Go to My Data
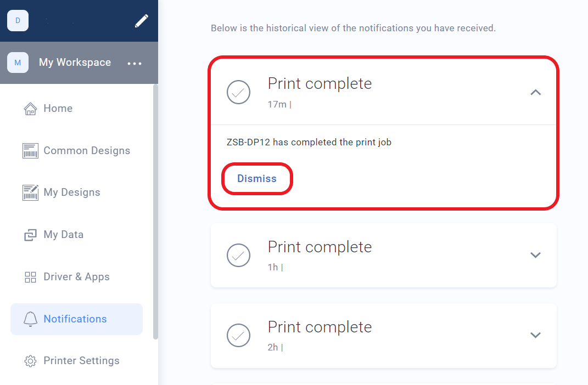The height and width of the screenshot is (385, 588). click(62, 234)
